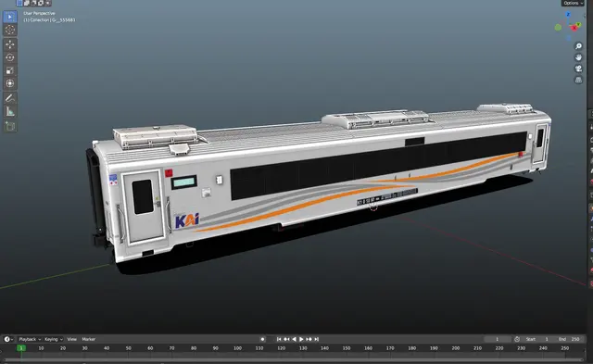
Task: Activate the Transform tool
Action: [10, 83]
